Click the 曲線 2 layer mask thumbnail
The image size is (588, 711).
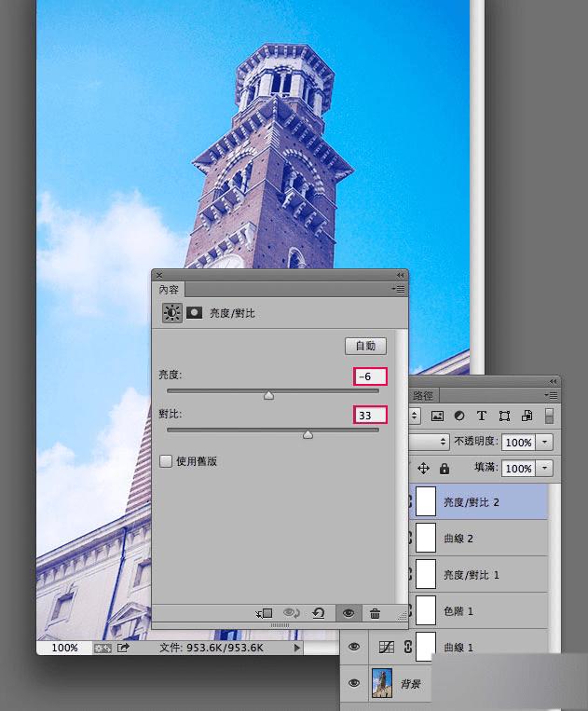(426, 538)
